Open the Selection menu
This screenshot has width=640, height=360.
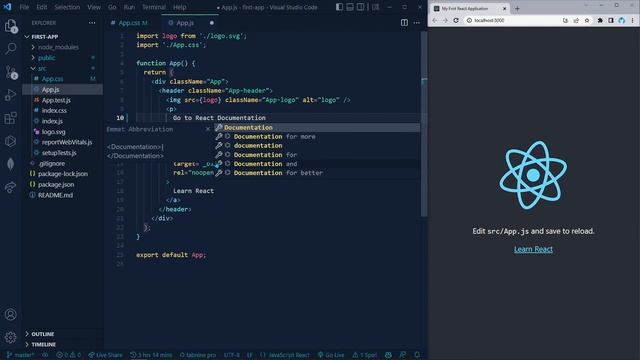click(x=67, y=7)
